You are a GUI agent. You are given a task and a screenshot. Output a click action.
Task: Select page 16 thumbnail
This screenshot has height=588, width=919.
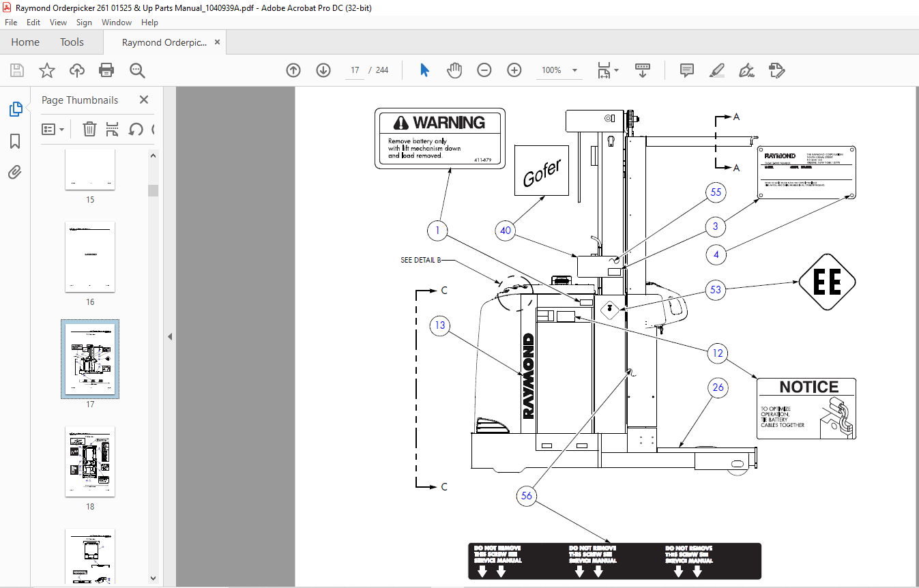90,256
